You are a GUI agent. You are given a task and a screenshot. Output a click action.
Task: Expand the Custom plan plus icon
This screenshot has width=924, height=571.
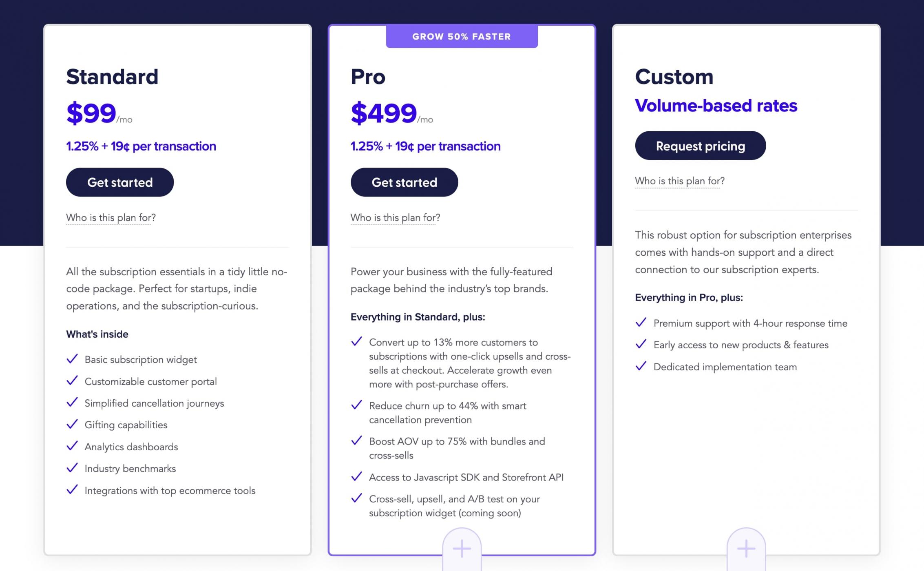(x=746, y=549)
